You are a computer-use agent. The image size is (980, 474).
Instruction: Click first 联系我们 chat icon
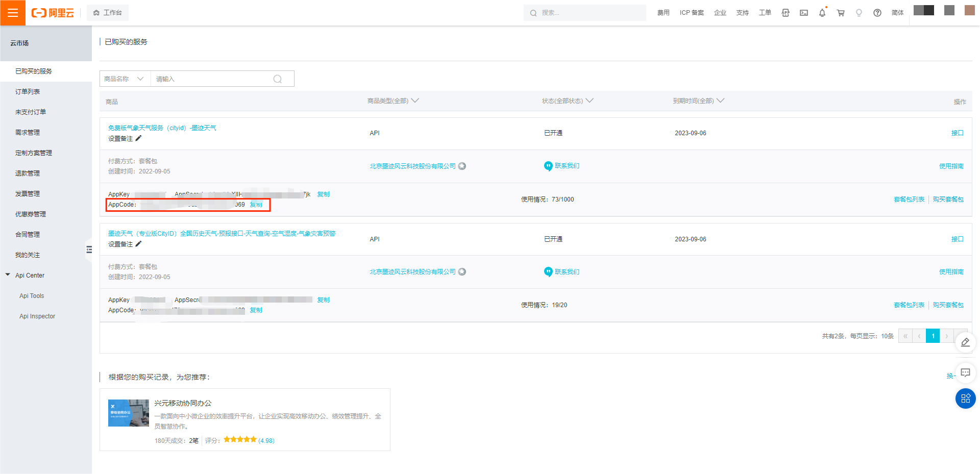548,166
